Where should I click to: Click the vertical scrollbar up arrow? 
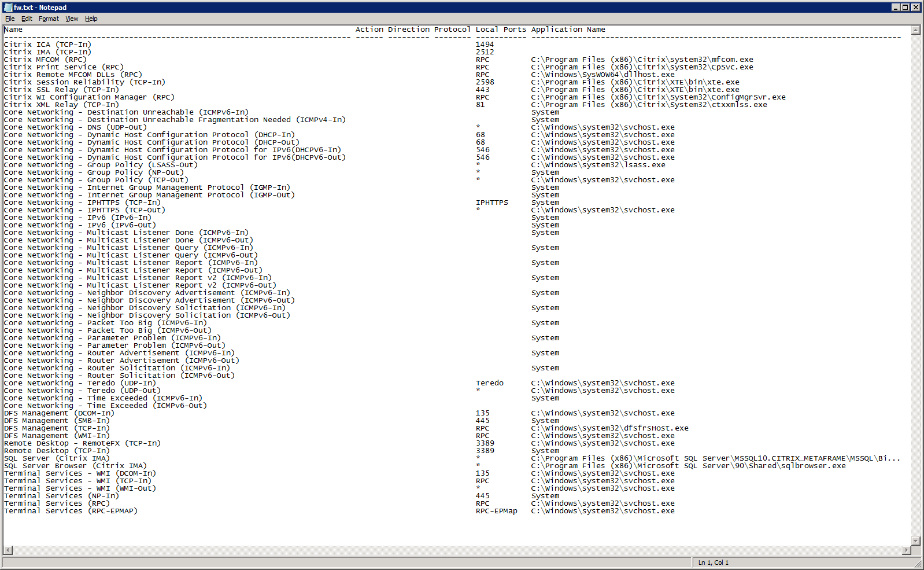pos(915,30)
